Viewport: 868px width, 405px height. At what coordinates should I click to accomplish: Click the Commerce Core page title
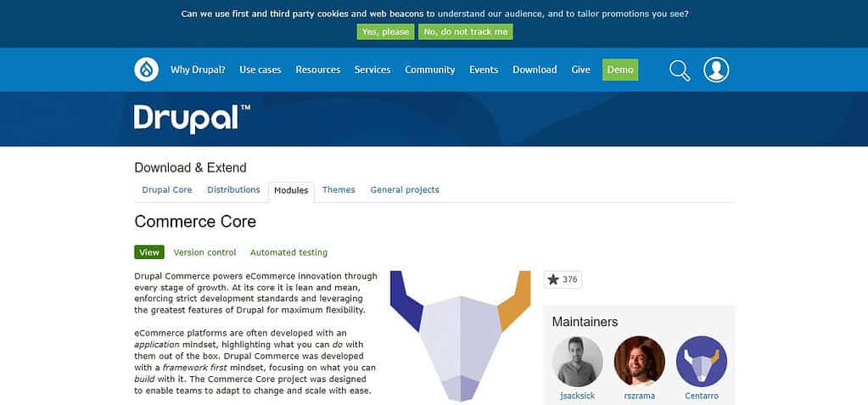195,222
